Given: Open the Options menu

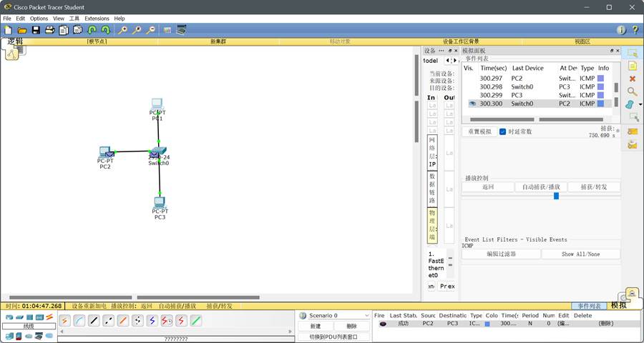Looking at the screenshot, I should click(39, 19).
